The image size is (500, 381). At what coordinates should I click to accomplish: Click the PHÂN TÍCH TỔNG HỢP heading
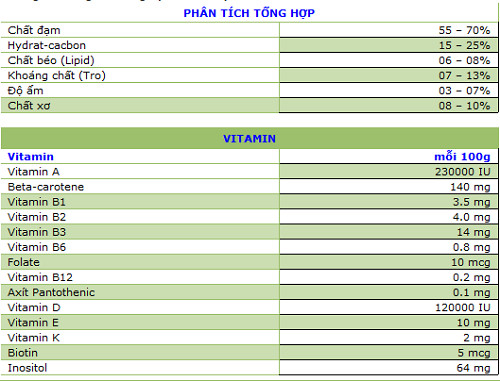tap(249, 13)
